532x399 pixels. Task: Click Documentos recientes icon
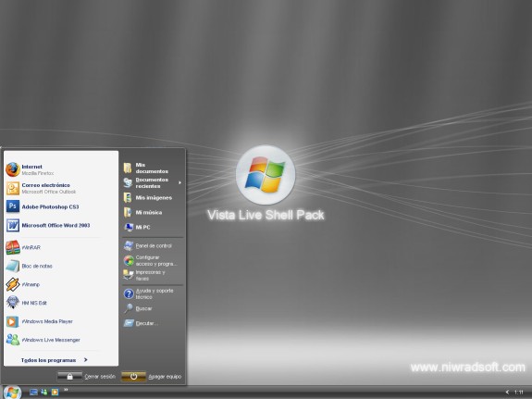128,182
